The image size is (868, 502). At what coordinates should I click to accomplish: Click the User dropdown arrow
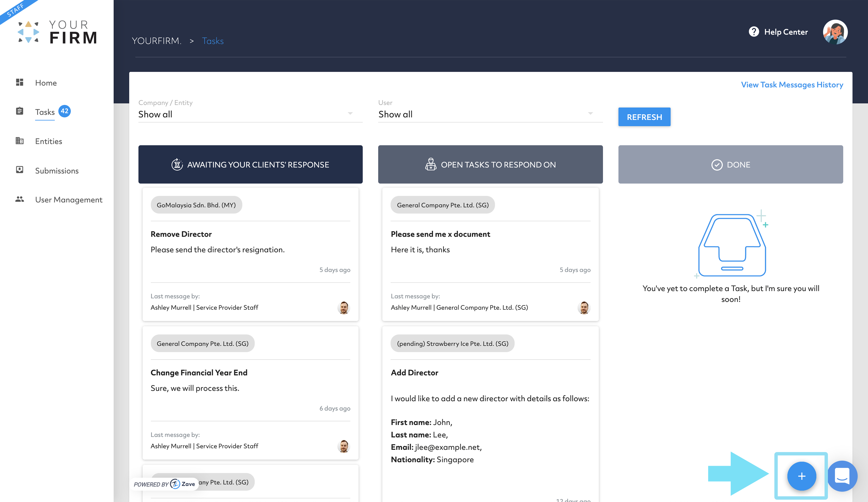coord(590,113)
